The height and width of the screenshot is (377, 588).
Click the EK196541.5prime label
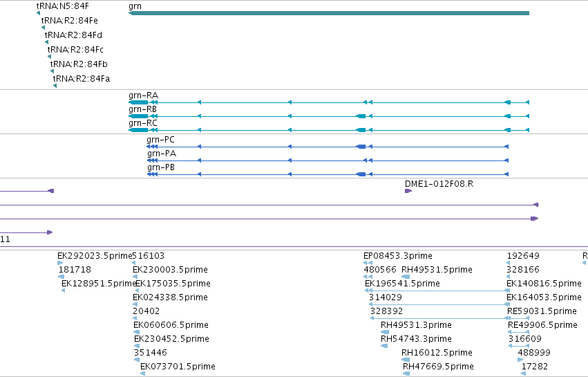tap(402, 284)
